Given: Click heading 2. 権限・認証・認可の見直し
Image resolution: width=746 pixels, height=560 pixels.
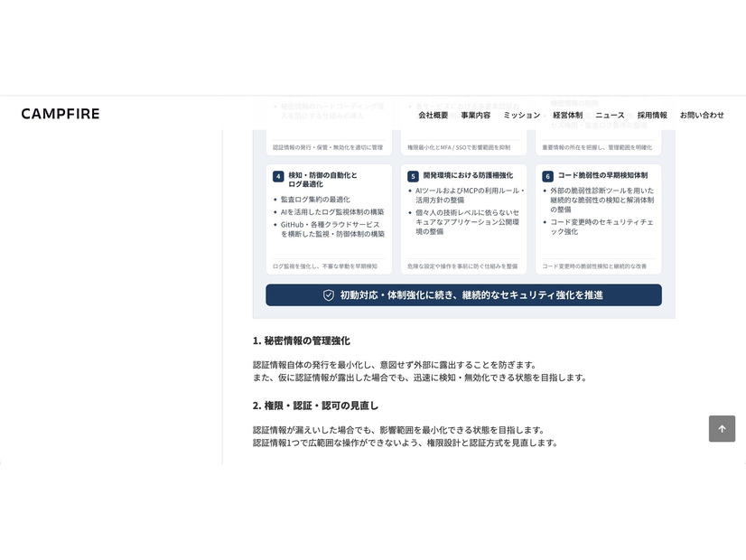Looking at the screenshot, I should click(315, 406).
